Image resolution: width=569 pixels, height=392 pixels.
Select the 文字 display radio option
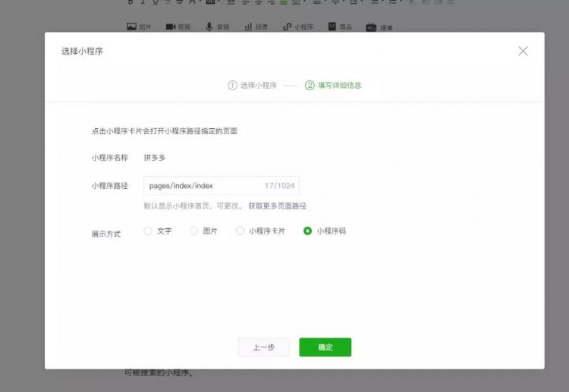[148, 231]
